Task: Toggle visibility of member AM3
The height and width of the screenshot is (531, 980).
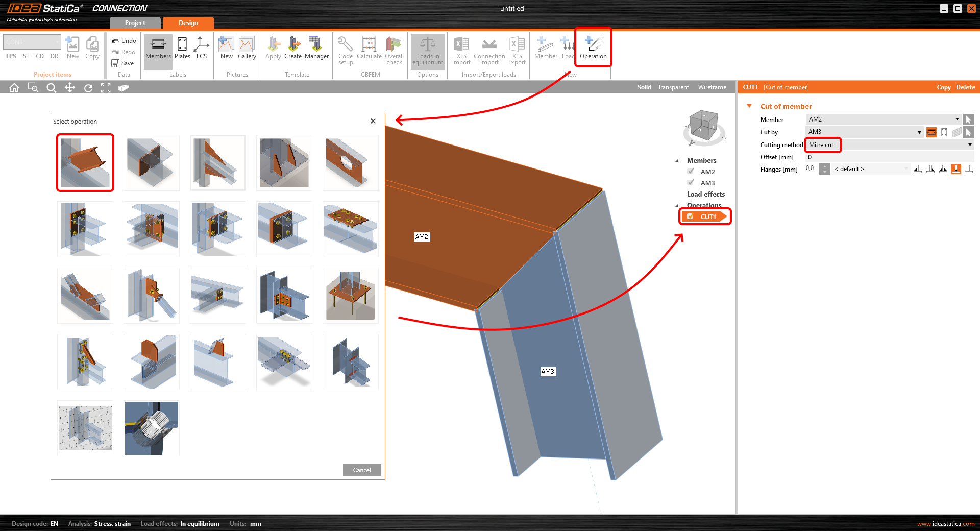Action: [691, 183]
